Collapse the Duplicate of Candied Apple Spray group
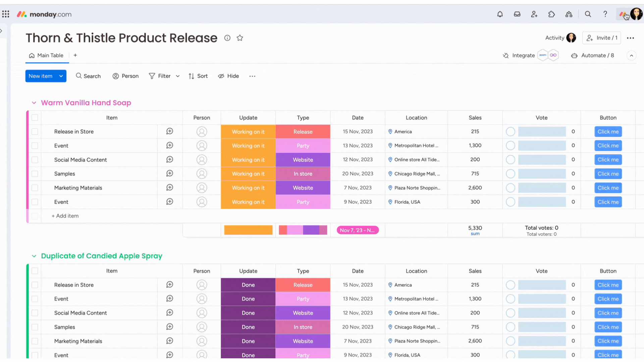The image size is (644, 362). [34, 256]
